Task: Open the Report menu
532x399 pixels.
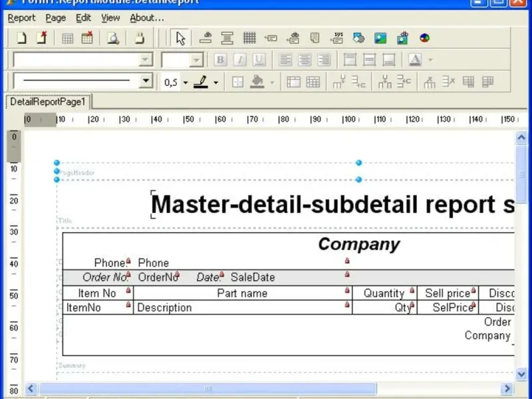Action: (x=21, y=18)
